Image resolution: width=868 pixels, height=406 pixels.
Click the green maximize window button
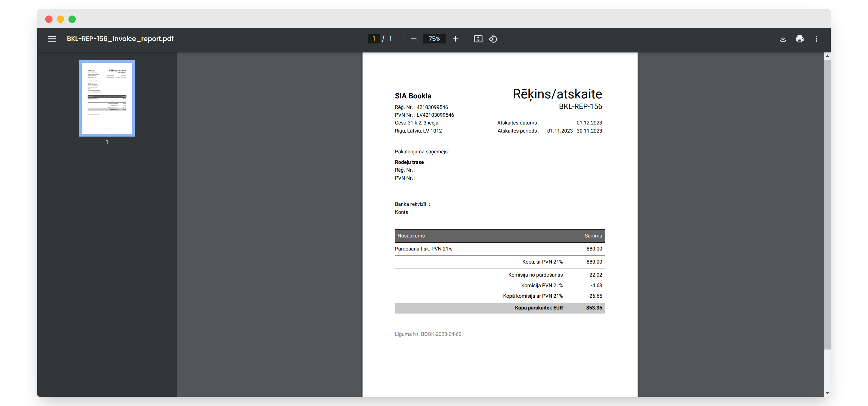click(x=72, y=19)
